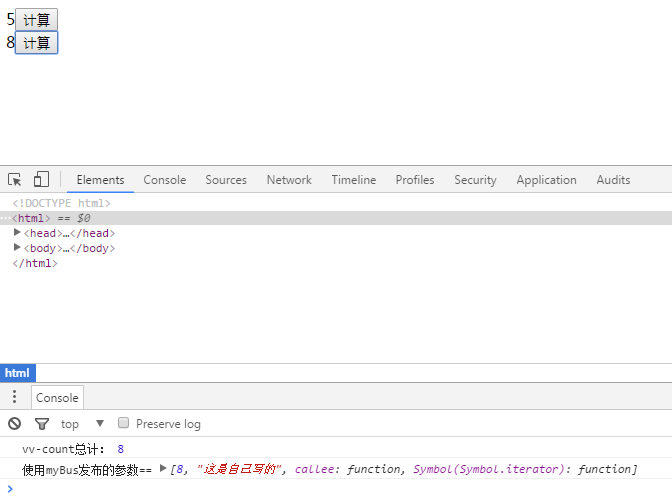
Task: Select the <html> == $0 row
Action: 336,218
